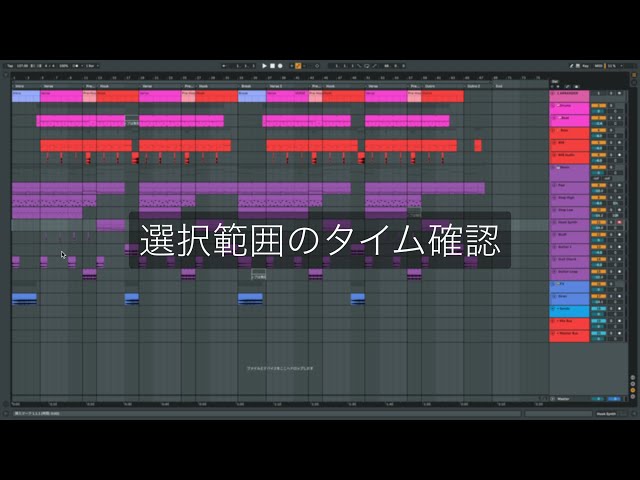This screenshot has width=640, height=480.
Task: Switch to Session view selector icon
Action: tap(634, 82)
